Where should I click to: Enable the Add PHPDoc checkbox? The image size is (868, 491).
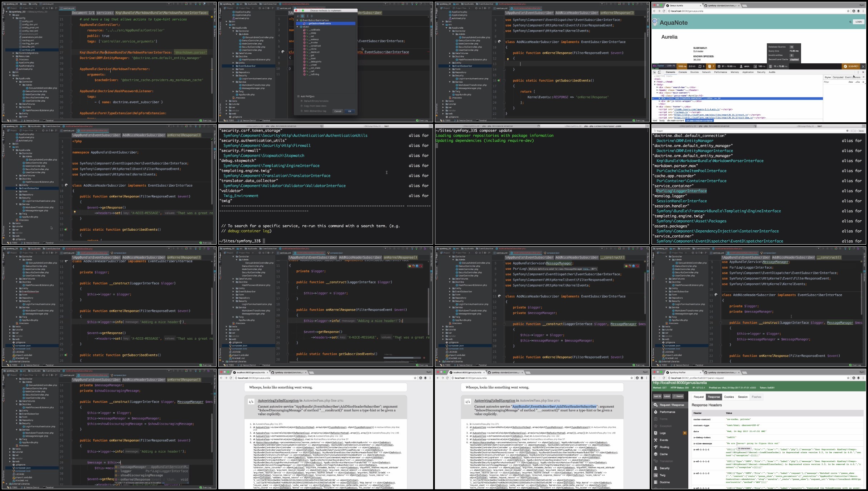[x=298, y=97]
